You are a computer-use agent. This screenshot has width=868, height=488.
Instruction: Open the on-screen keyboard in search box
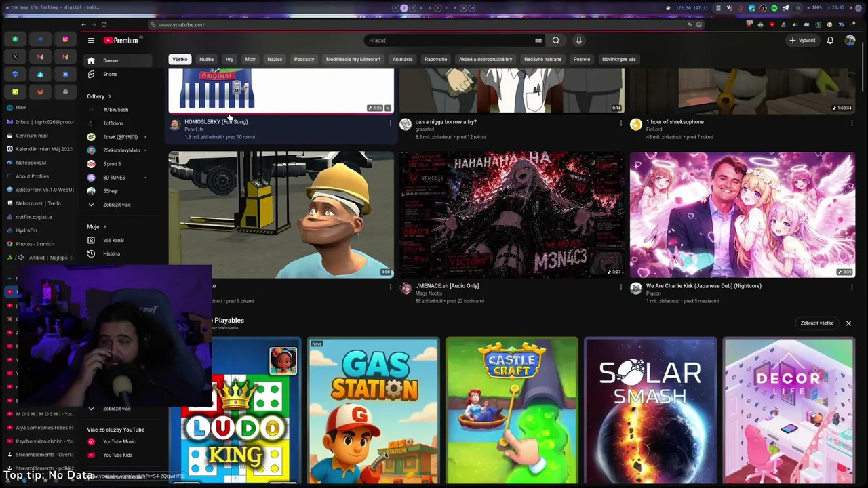coord(539,41)
